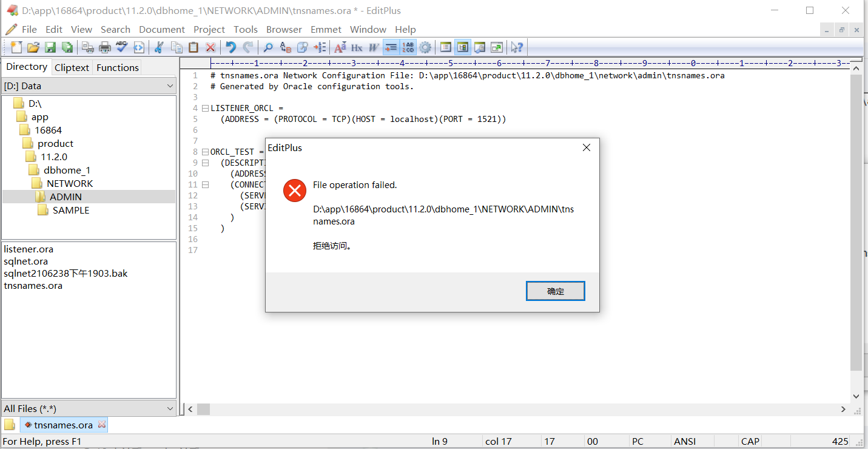Click the tnsnames.ora document tab
Image resolution: width=868 pixels, height=449 pixels.
(64, 425)
